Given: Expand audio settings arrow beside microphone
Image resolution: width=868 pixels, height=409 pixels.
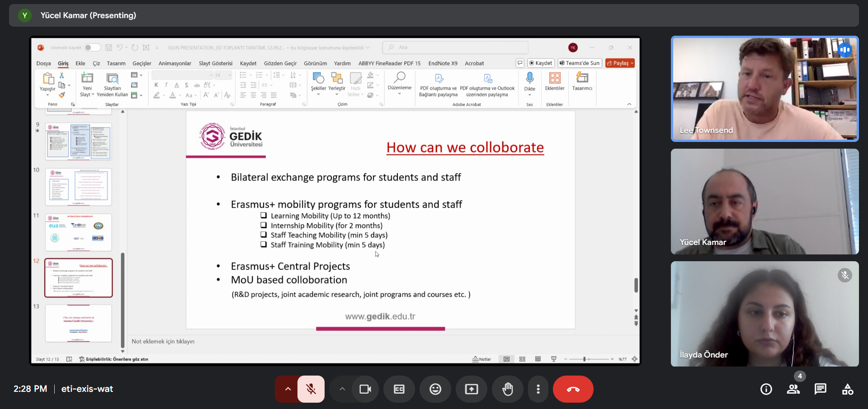Looking at the screenshot, I should pos(288,389).
